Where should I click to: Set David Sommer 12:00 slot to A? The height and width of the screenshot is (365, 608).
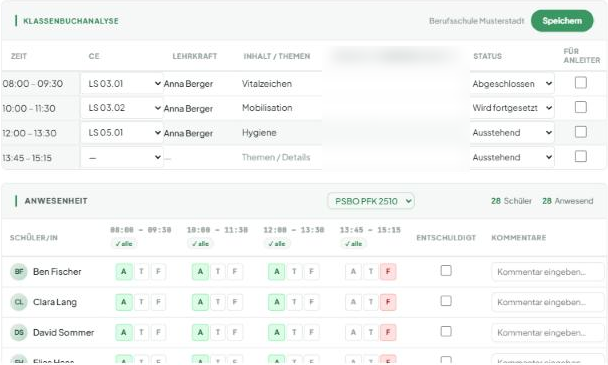point(276,332)
